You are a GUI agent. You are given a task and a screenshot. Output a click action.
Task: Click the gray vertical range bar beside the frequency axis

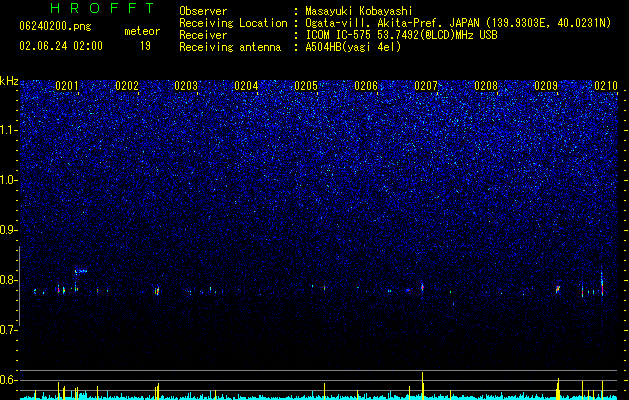19,286
